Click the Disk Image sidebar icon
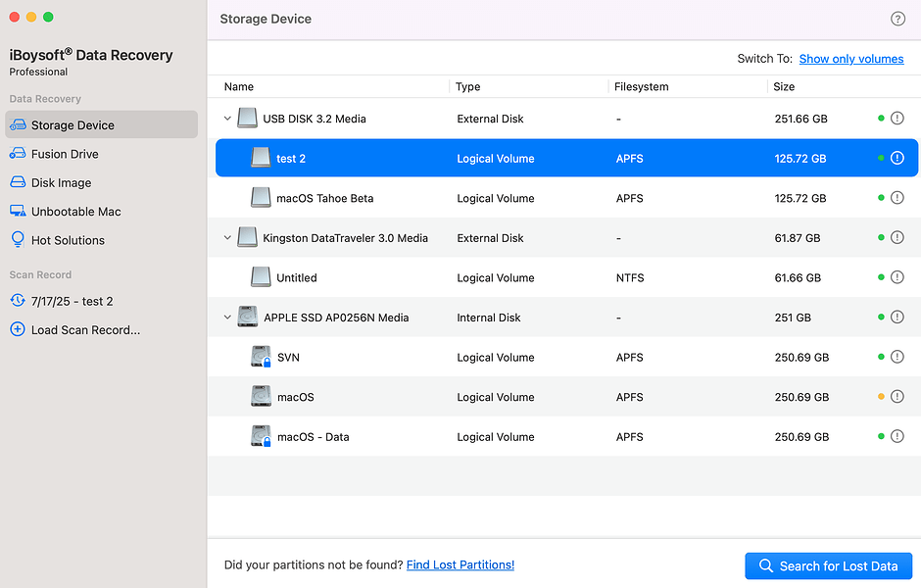Viewport: 921px width, 588px height. (18, 182)
